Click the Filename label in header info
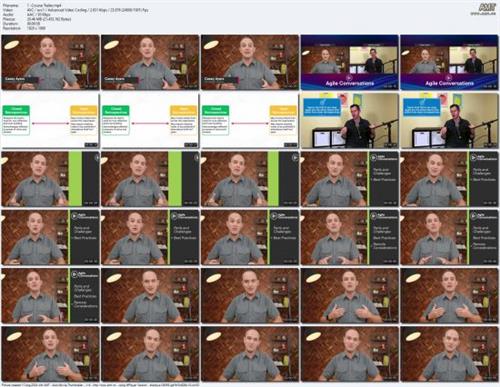This screenshot has height=387, width=500. pyautogui.click(x=10, y=6)
